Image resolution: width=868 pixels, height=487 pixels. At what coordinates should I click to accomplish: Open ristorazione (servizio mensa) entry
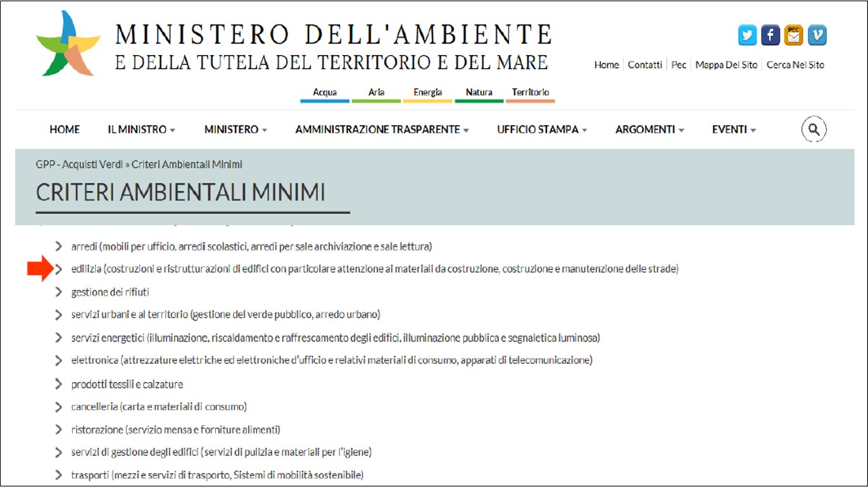point(175,429)
